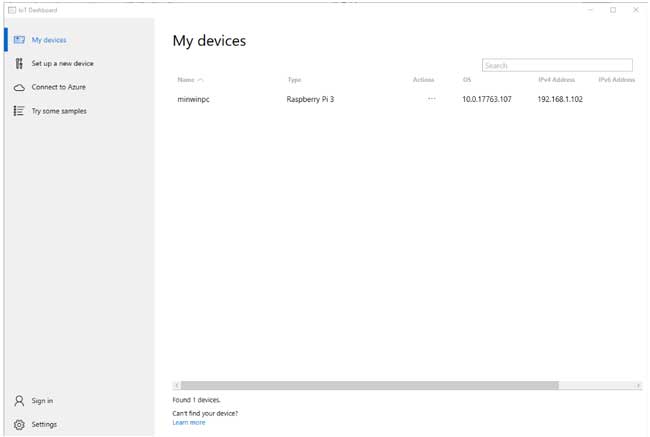Click the Connect to Azure cloud icon

[x=19, y=88]
